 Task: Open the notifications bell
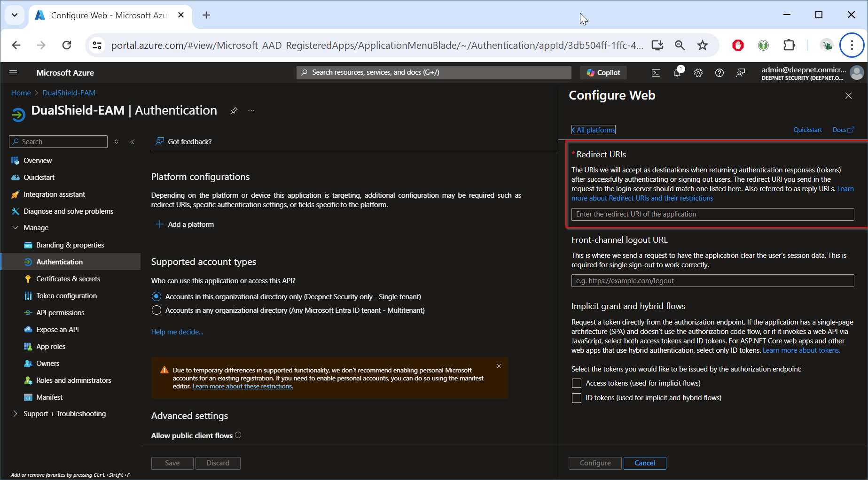click(677, 73)
